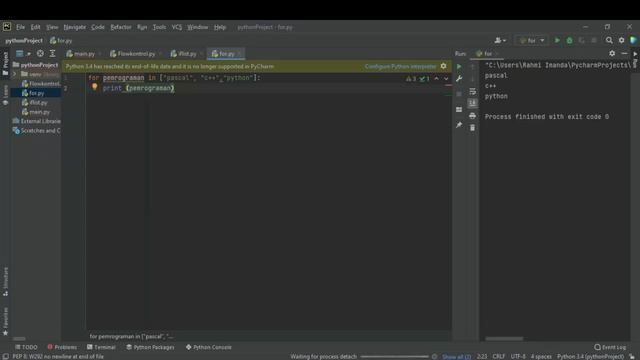
Task: Open Search Everywhere magnifier icon
Action: (x=609, y=40)
